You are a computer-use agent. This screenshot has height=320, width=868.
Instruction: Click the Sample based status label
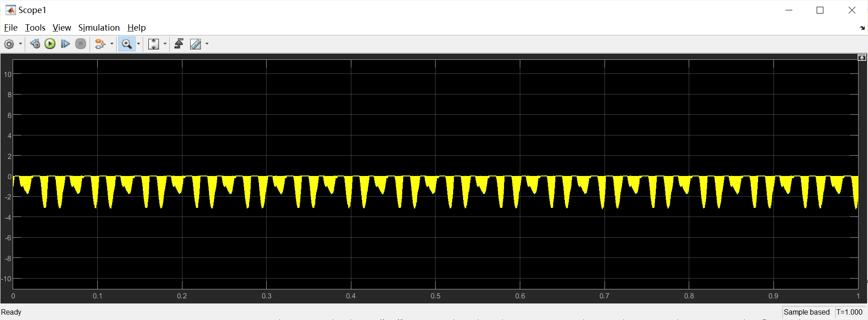(806, 312)
